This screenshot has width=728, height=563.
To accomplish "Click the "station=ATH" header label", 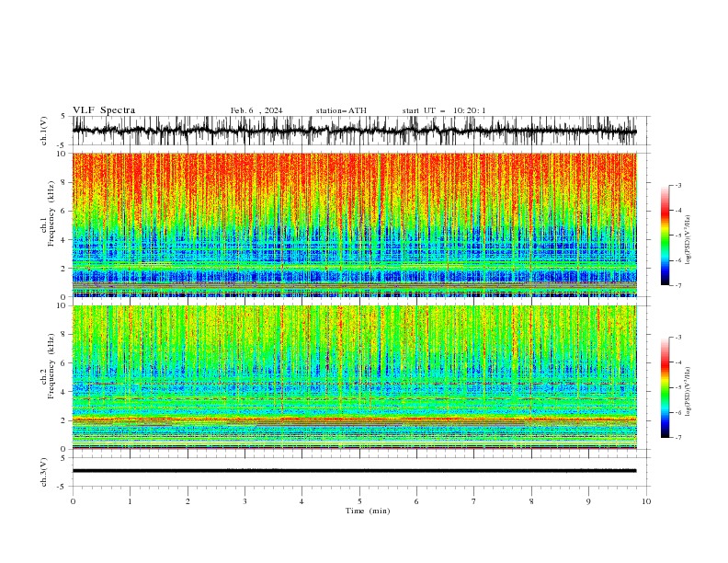I will tap(341, 110).
